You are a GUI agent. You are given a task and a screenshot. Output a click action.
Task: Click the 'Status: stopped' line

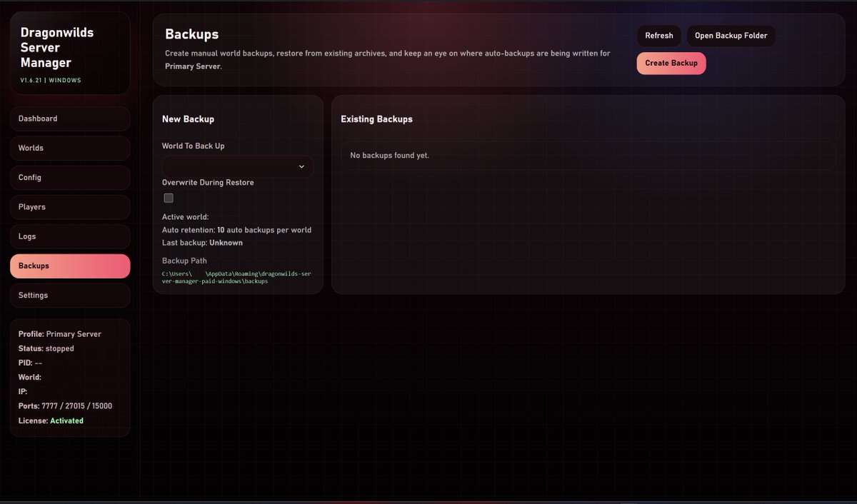coord(46,348)
